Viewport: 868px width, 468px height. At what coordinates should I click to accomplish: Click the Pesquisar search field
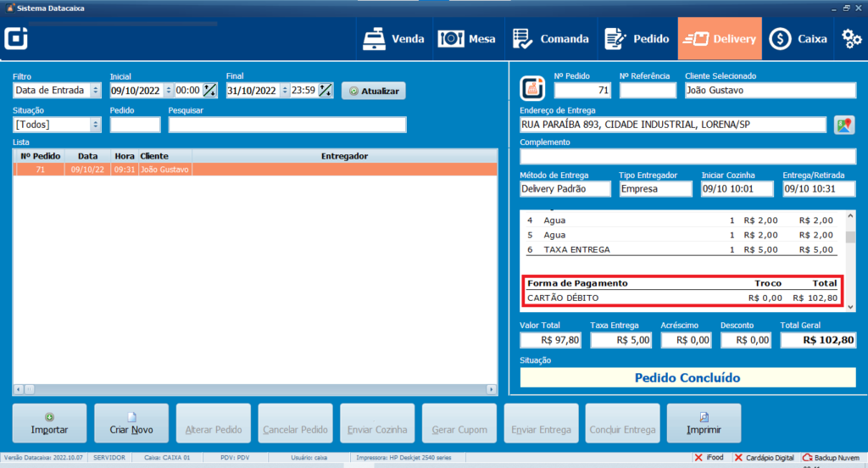(287, 125)
